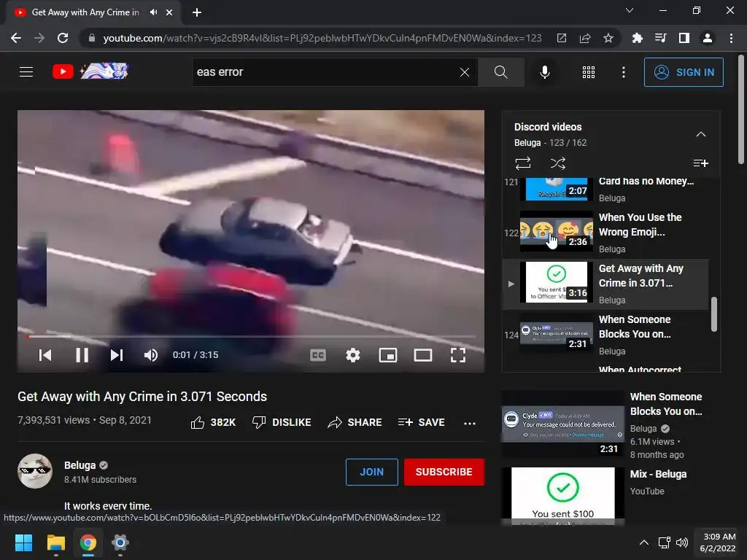Open 'Card has no Money' playlist item
Screen dimensions: 747x560
point(606,190)
